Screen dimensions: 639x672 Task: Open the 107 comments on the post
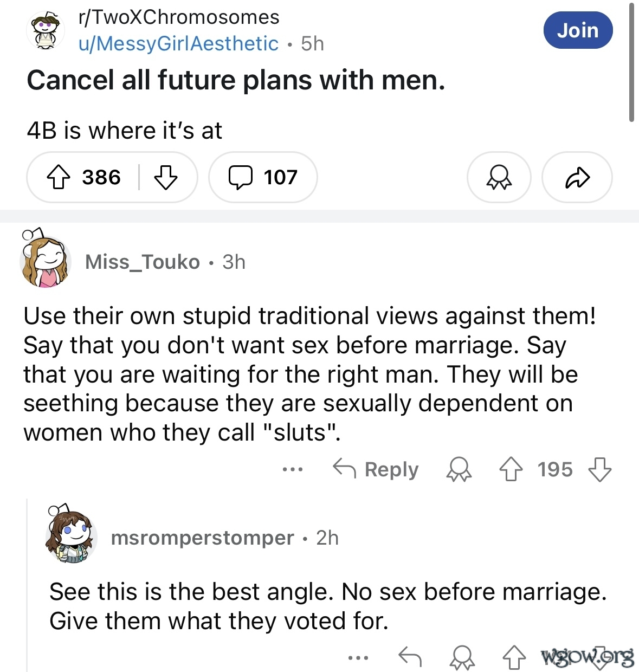(x=263, y=177)
